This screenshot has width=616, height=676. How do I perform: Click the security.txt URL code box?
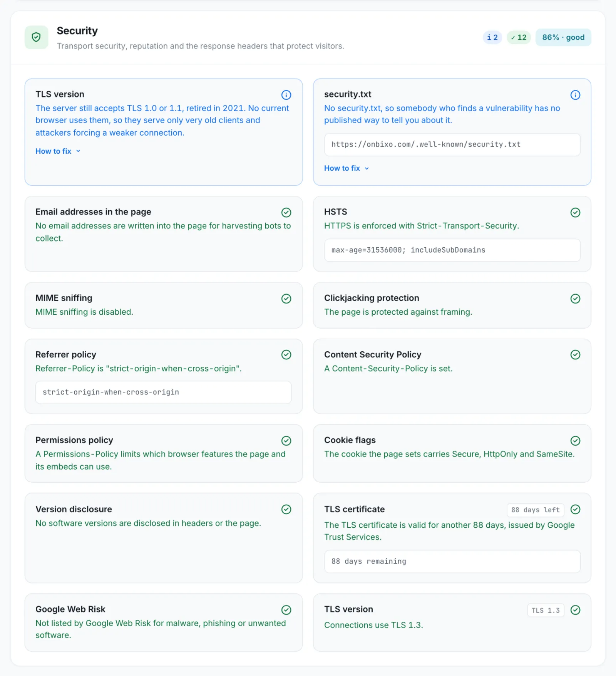pos(452,144)
